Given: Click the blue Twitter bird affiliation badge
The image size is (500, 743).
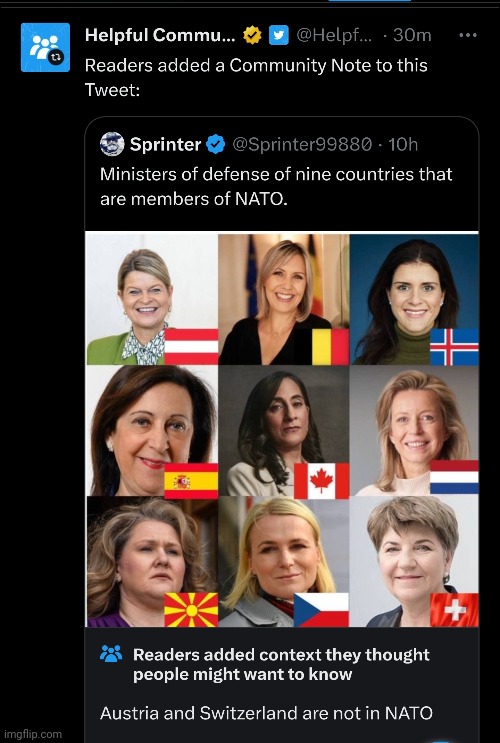Looking at the screenshot, I should pos(279,35).
